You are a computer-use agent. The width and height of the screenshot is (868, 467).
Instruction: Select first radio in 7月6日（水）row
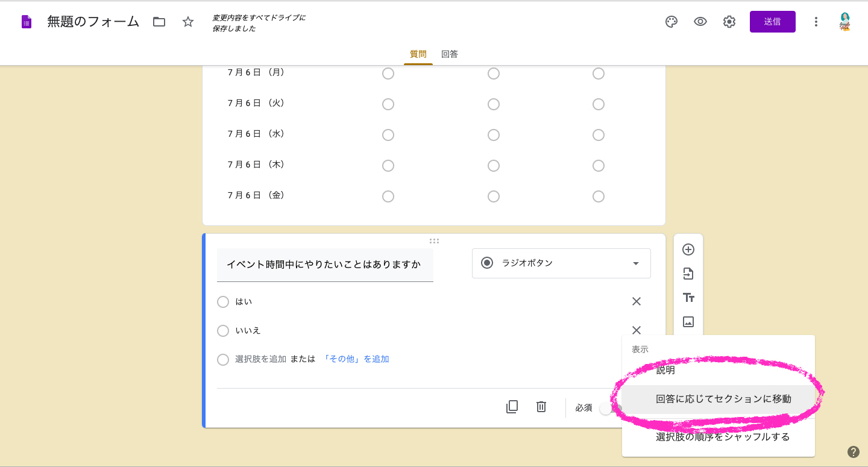click(388, 135)
